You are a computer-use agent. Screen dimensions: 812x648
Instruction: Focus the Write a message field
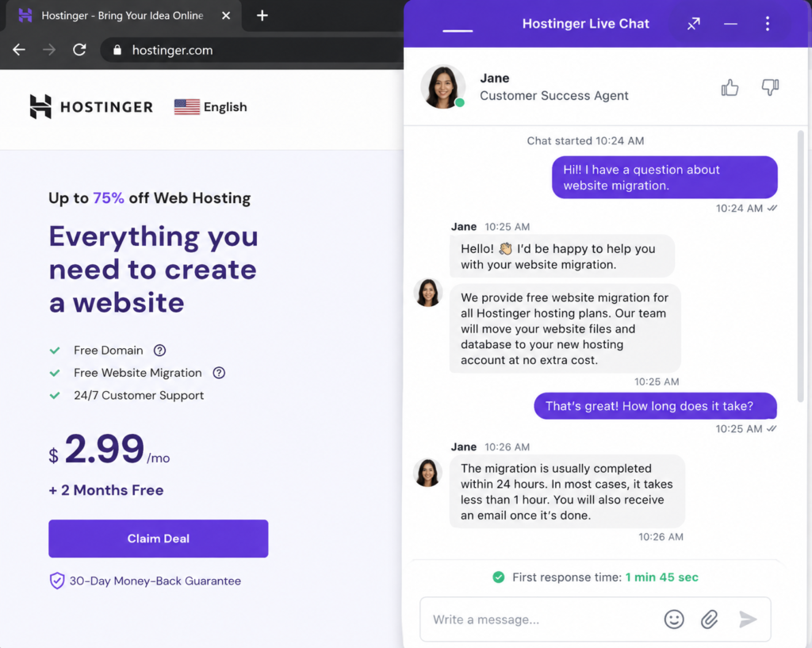(538, 619)
